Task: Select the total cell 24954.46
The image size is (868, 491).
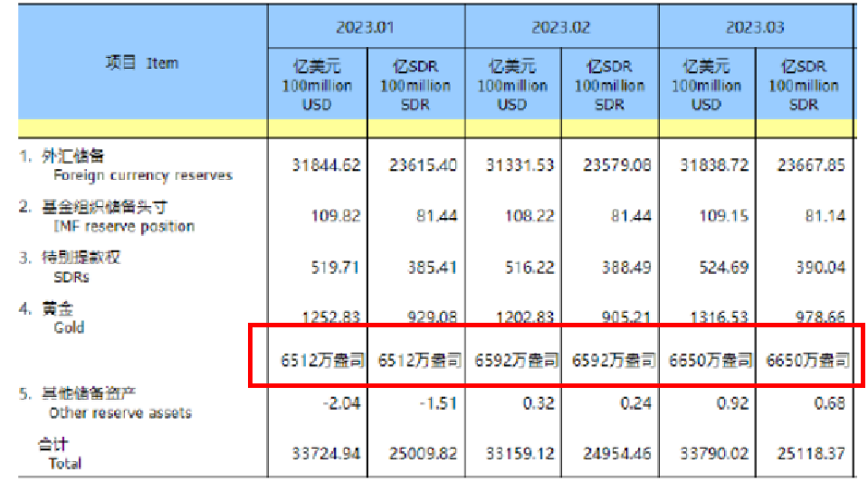Action: pyautogui.click(x=616, y=453)
